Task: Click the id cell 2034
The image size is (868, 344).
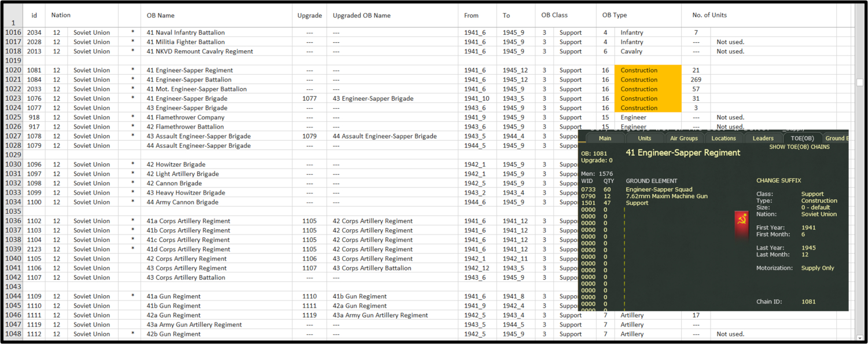Action: tap(34, 32)
